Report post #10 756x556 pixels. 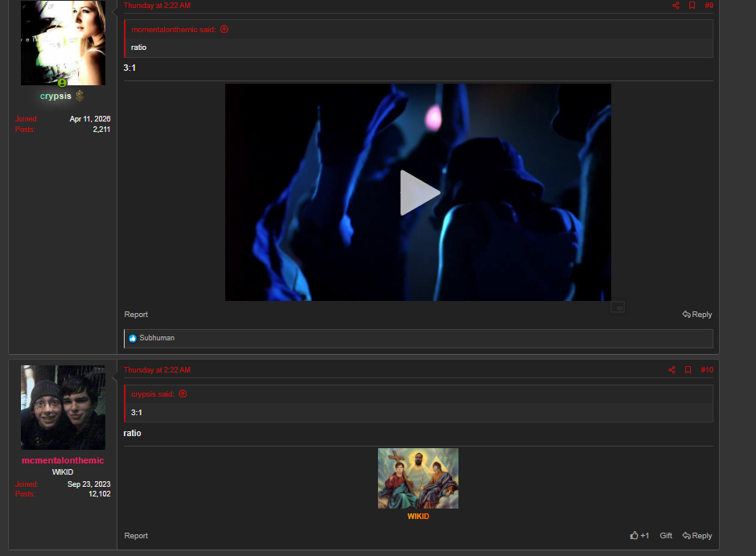[x=136, y=536]
